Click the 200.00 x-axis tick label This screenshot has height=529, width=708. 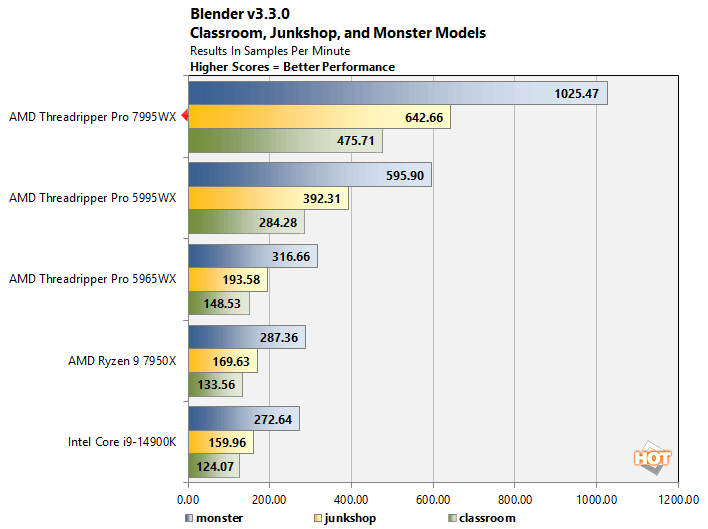tap(269, 500)
